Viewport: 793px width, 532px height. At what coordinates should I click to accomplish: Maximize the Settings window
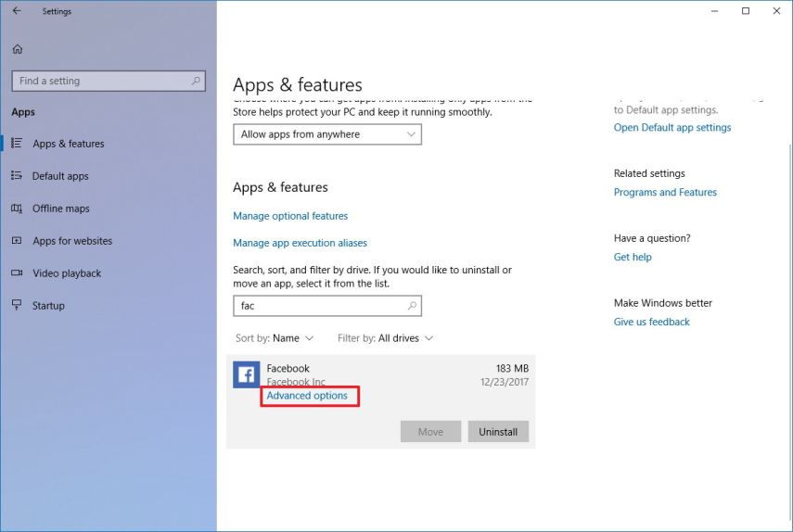tap(746, 10)
